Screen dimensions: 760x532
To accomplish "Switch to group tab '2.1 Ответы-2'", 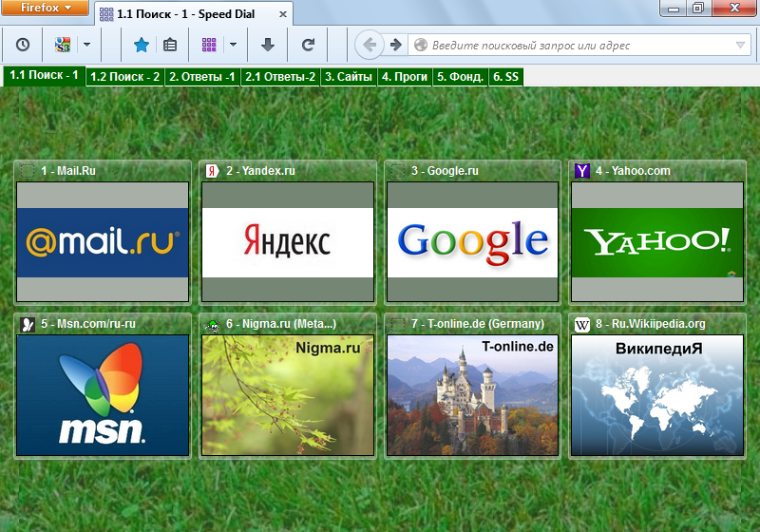I will click(x=280, y=77).
